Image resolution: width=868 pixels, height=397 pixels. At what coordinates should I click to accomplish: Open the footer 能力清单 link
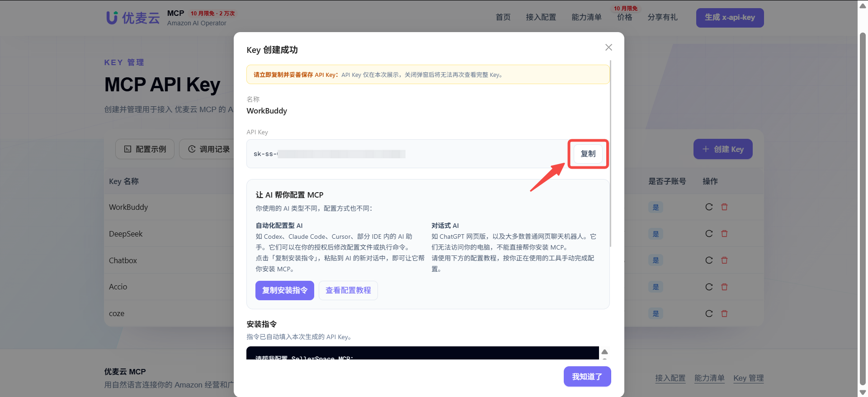pos(709,378)
